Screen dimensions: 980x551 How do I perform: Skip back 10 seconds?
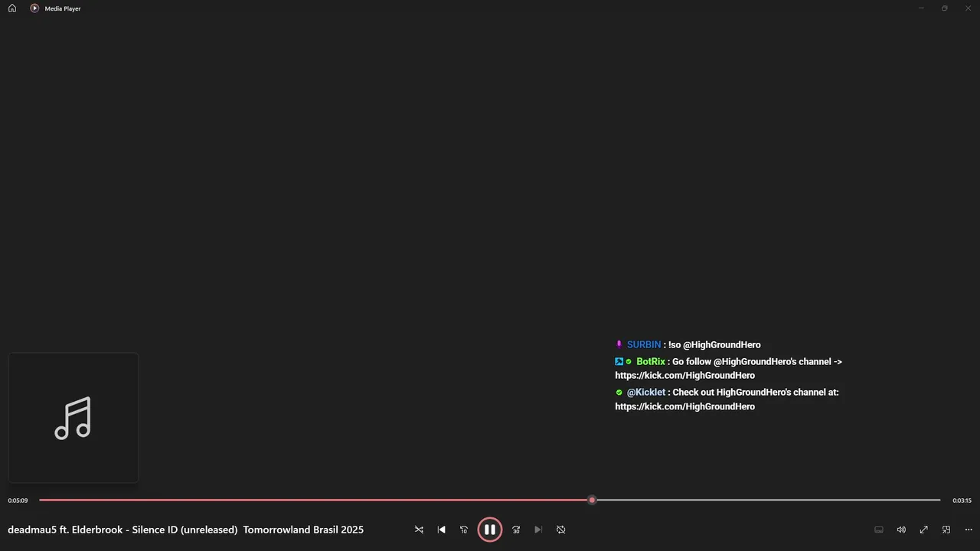463,530
